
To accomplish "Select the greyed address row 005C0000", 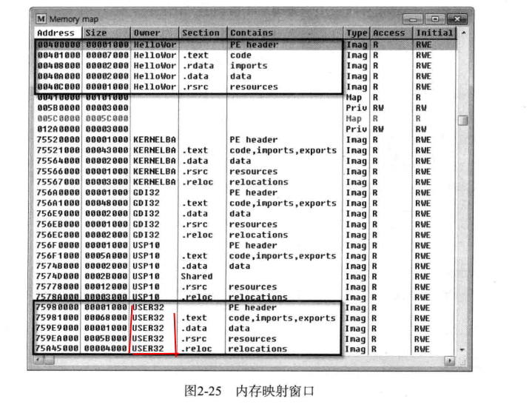I will (x=245, y=118).
